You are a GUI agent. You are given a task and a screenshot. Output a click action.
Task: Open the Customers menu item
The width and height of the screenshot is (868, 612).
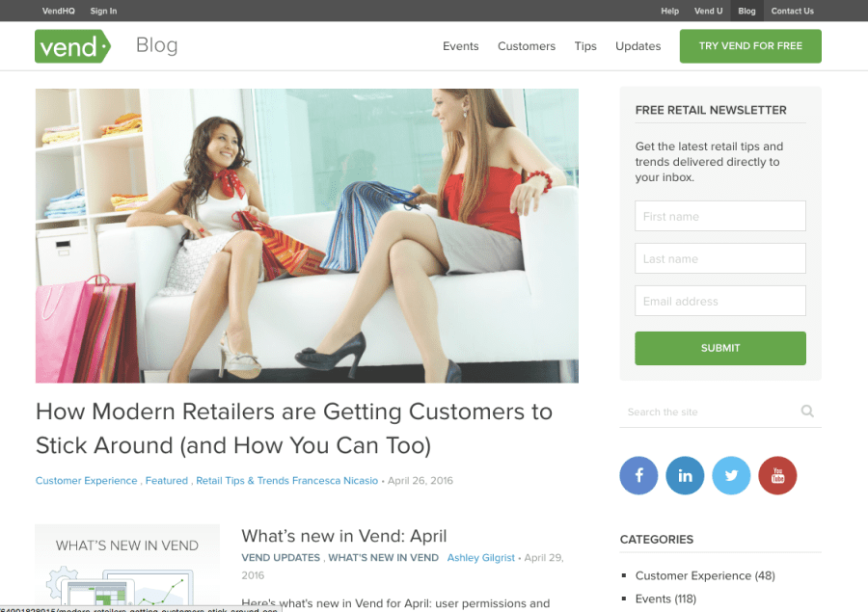[x=527, y=46]
